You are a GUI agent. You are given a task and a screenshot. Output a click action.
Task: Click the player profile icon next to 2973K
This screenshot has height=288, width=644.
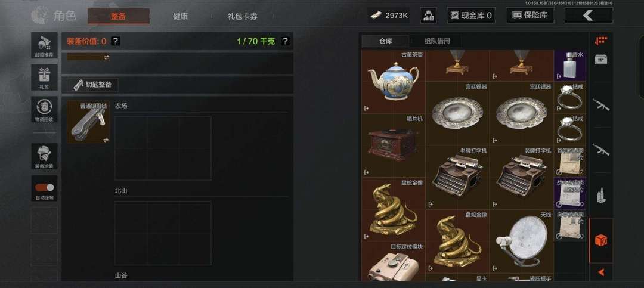click(x=428, y=16)
